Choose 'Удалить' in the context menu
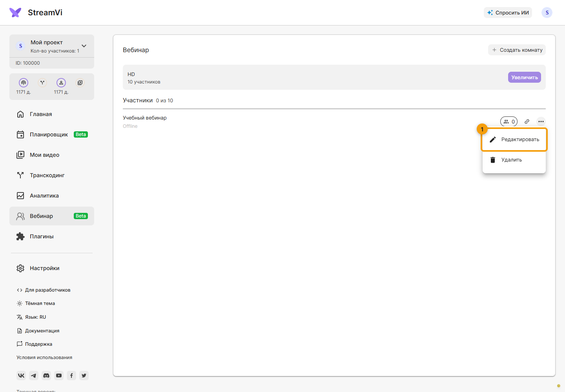Viewport: 565px width, 392px height. [514, 160]
